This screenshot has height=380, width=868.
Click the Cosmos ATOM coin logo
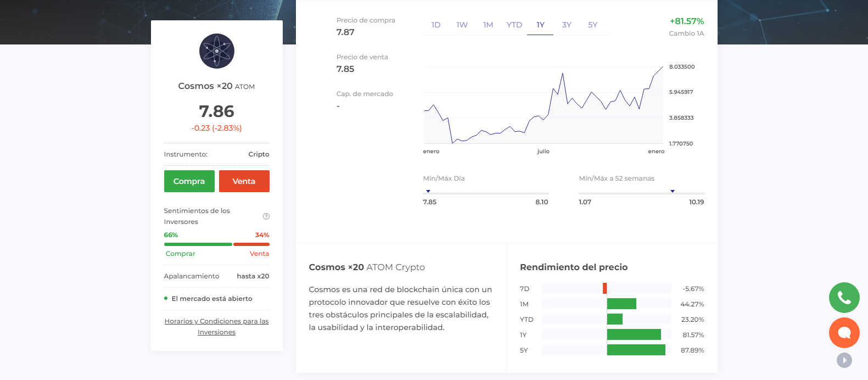coord(217,51)
